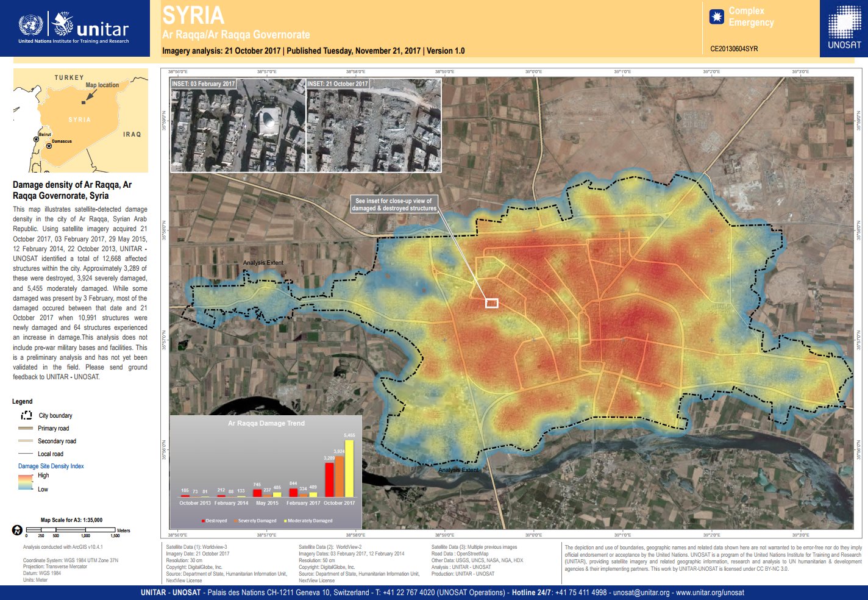Click the 'Production: UNITAR - UNOSAT' line

point(463,574)
